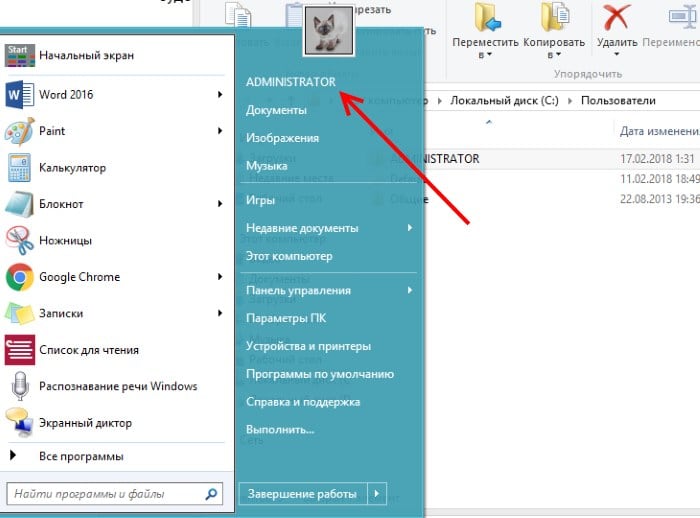This screenshot has height=518, width=700.
Task: Launch Google Chrome from the Start menu
Action: (79, 277)
